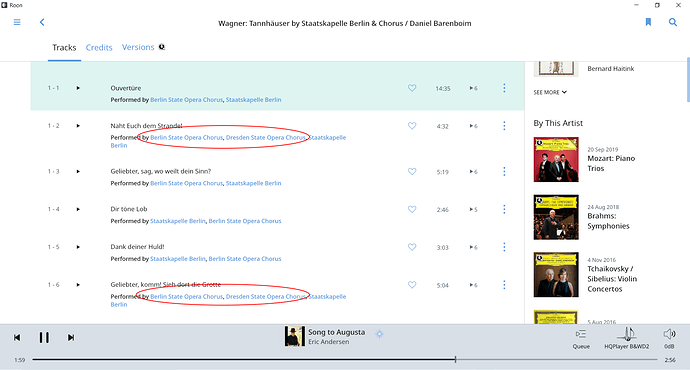Favorite the Dank deiner Huld track
This screenshot has width=690, height=370.
coord(412,247)
